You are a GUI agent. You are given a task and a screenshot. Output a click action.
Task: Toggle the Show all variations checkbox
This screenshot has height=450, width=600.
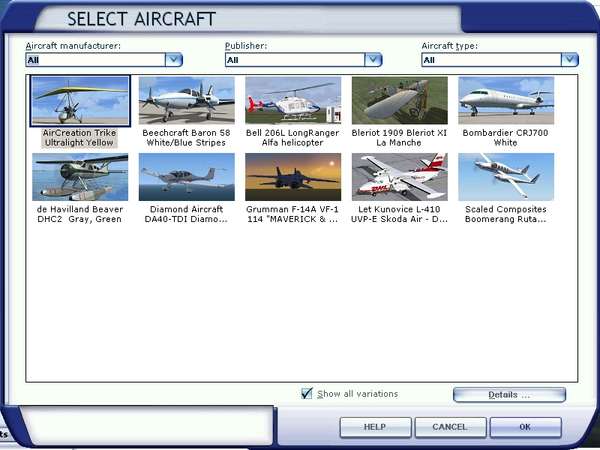point(307,393)
